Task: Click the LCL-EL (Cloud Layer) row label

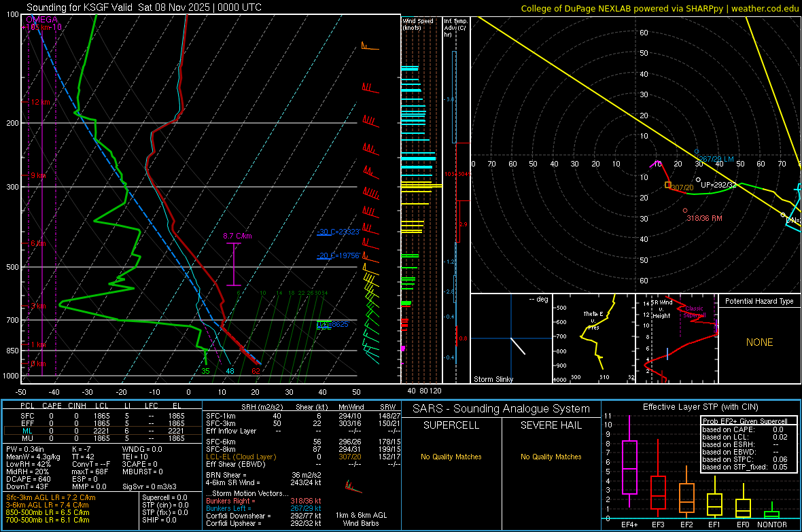Action: (x=241, y=457)
